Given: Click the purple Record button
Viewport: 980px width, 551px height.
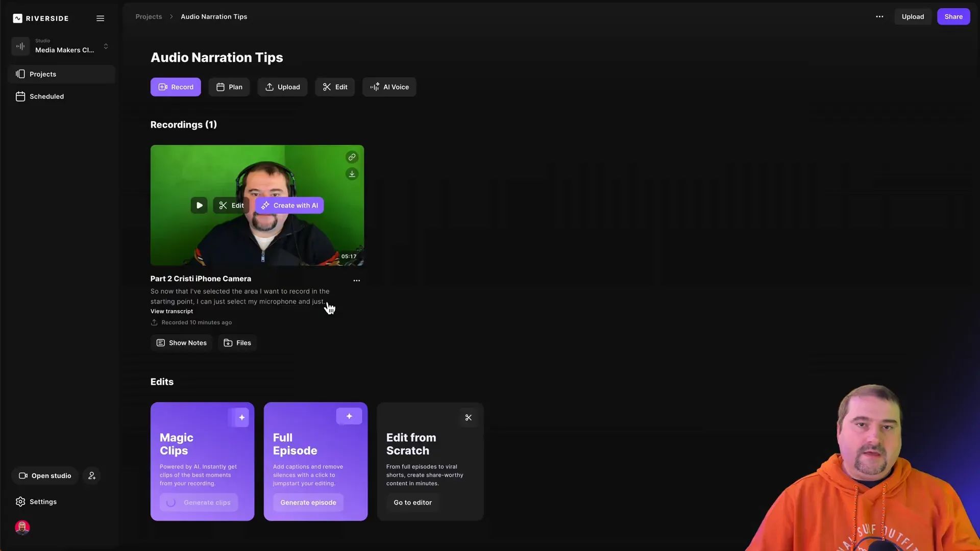Looking at the screenshot, I should point(176,87).
